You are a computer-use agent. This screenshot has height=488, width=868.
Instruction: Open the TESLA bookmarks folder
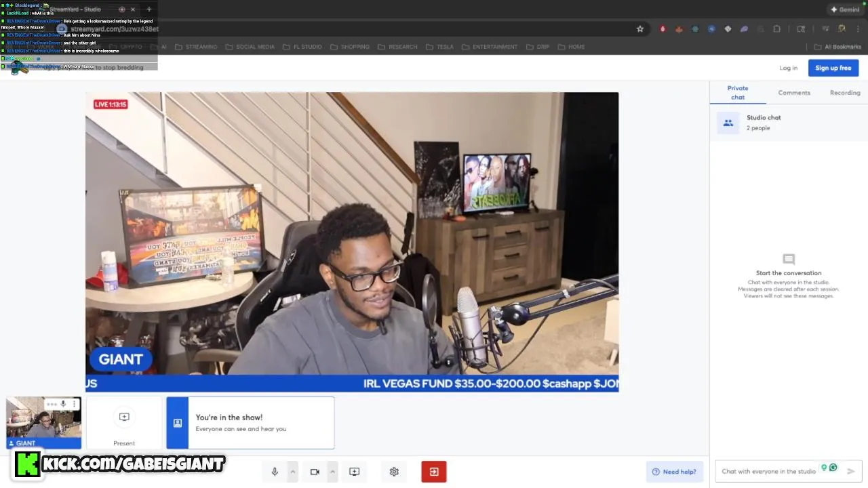(x=440, y=47)
